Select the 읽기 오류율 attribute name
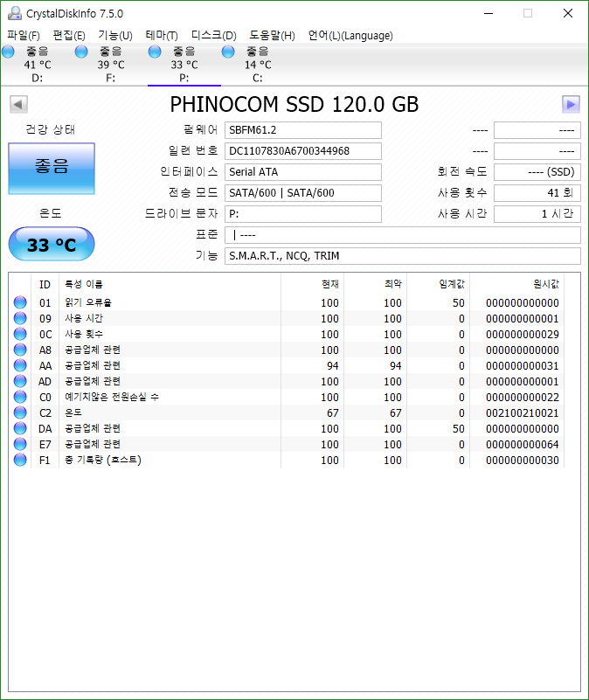The image size is (589, 700). 88,302
